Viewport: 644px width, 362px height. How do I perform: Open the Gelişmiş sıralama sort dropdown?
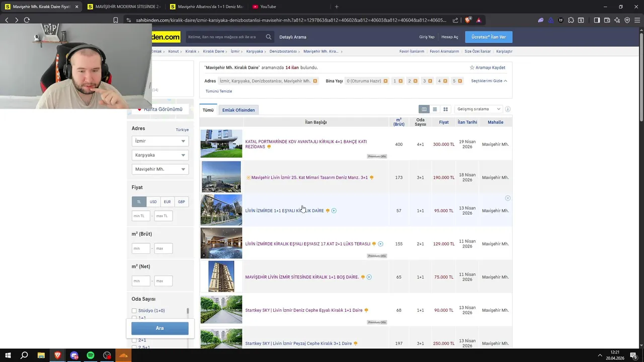tap(478, 109)
